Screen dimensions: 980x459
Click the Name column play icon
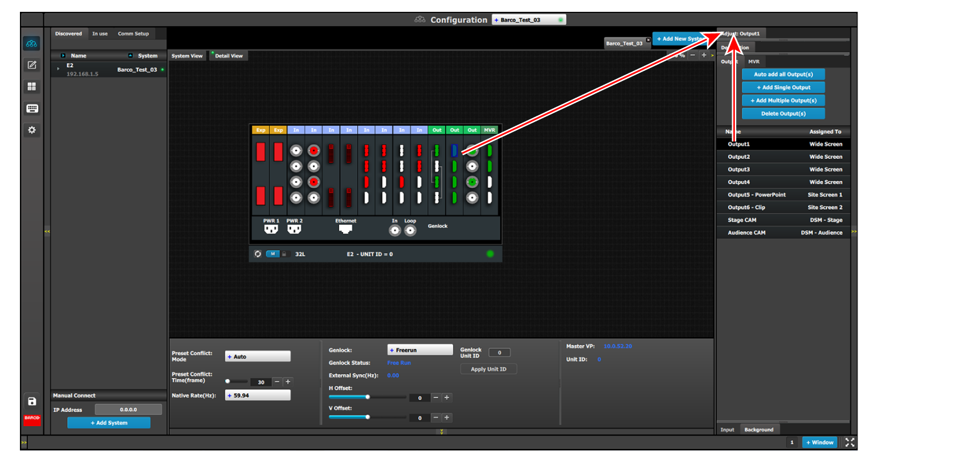click(x=63, y=55)
